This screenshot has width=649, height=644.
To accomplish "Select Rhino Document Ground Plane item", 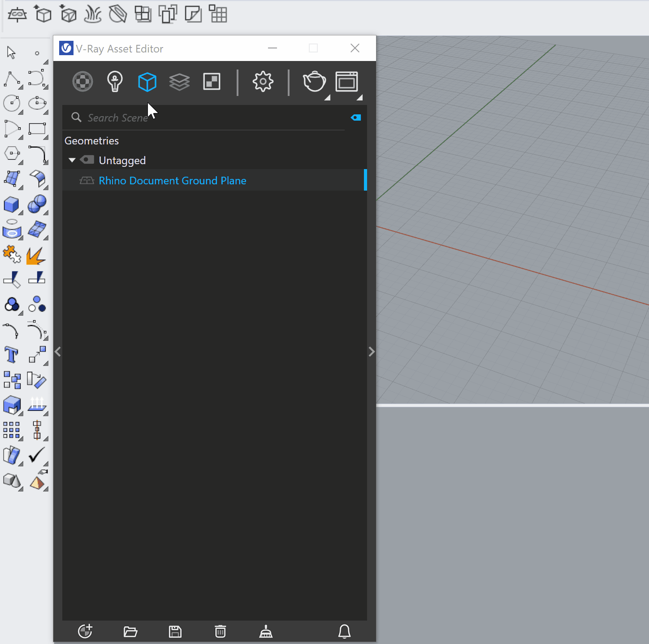I will [x=215, y=180].
